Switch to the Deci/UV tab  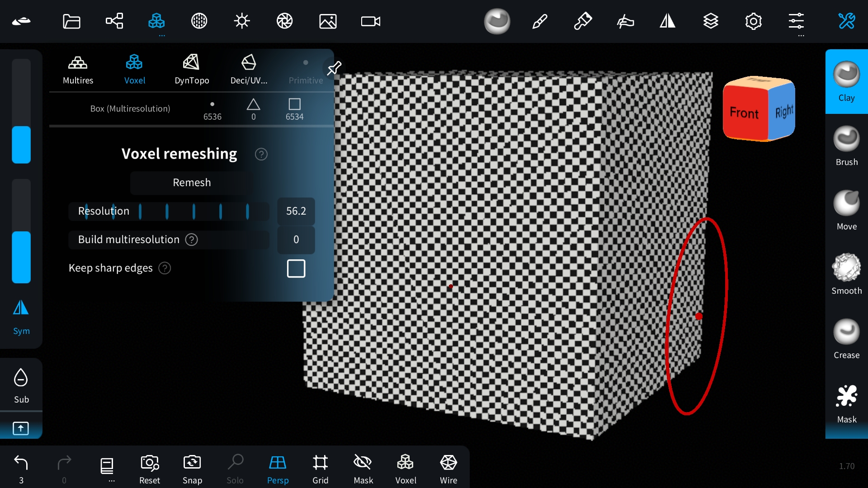point(249,70)
